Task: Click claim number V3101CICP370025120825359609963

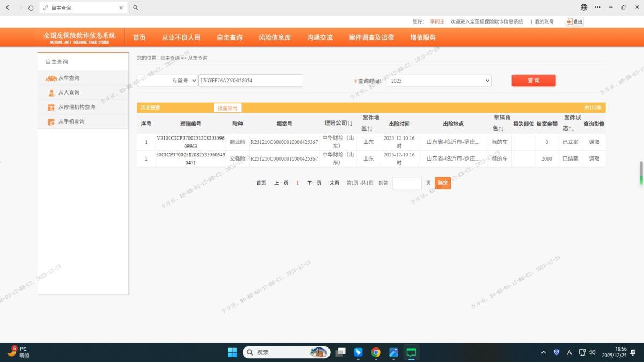Action: (191, 142)
